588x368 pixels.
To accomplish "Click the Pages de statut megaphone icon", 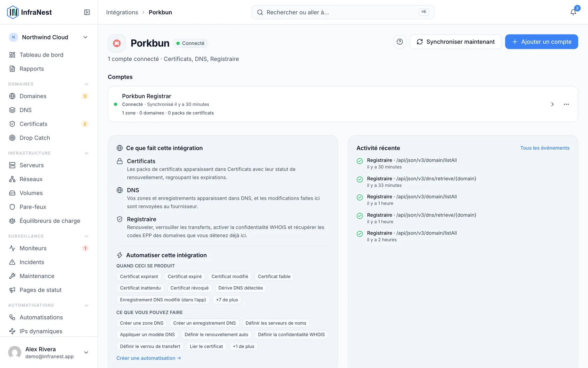I will pyautogui.click(x=12, y=290).
